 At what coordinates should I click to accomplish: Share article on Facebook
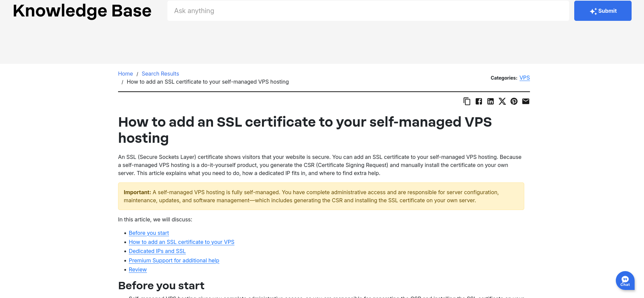(x=479, y=101)
